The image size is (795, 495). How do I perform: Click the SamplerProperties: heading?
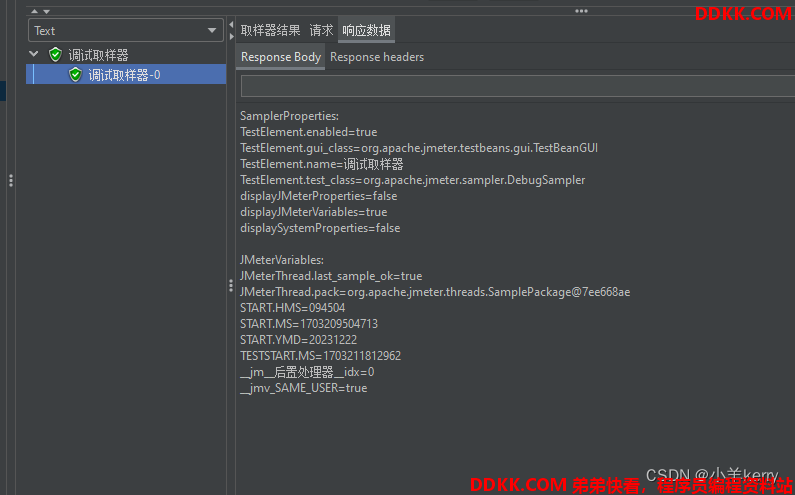pos(289,116)
